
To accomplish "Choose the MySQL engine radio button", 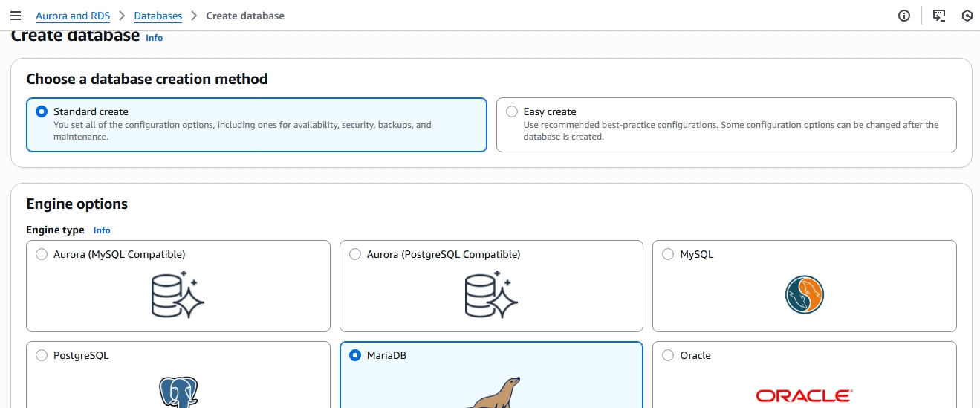I will 668,254.
